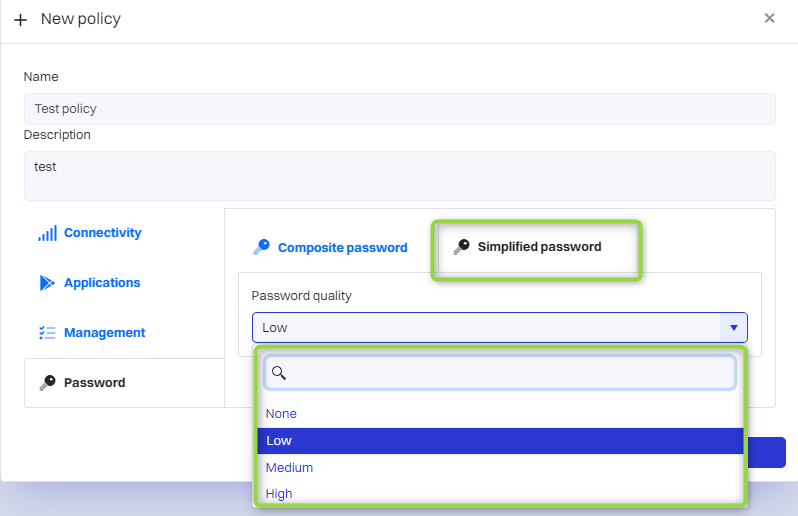Click the Applications play-shaped icon
The height and width of the screenshot is (516, 798).
click(47, 283)
